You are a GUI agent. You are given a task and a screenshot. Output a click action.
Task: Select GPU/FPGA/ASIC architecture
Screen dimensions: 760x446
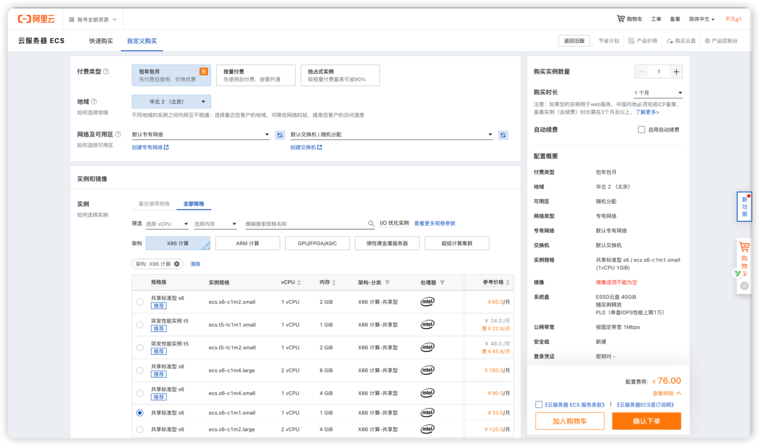(317, 243)
